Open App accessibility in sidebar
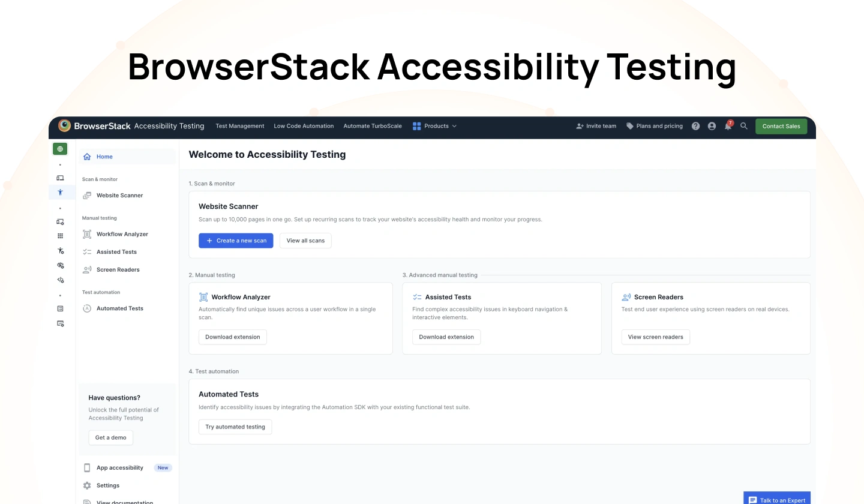The height and width of the screenshot is (504, 864). (x=120, y=468)
